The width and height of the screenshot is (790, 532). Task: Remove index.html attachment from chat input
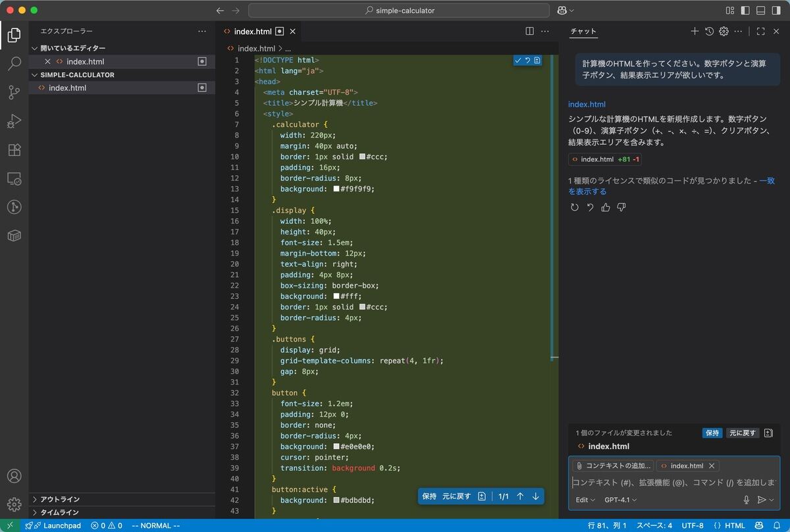click(x=711, y=465)
